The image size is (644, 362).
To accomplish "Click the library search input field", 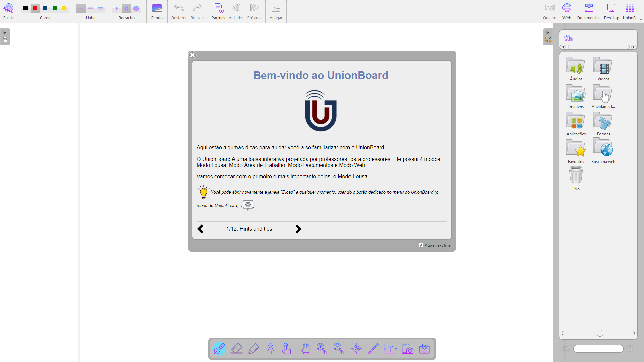I will (598, 349).
